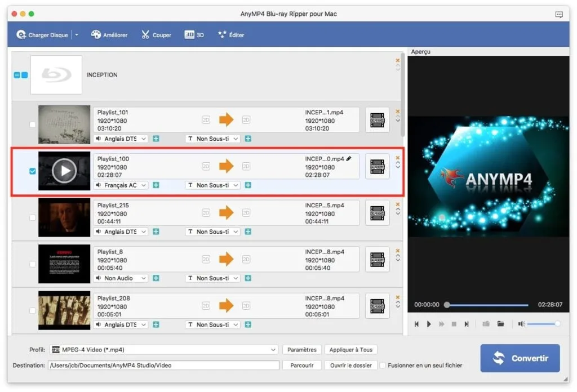The image size is (577, 392).
Task: Open format profile icon for Playlist_101
Action: point(377,121)
